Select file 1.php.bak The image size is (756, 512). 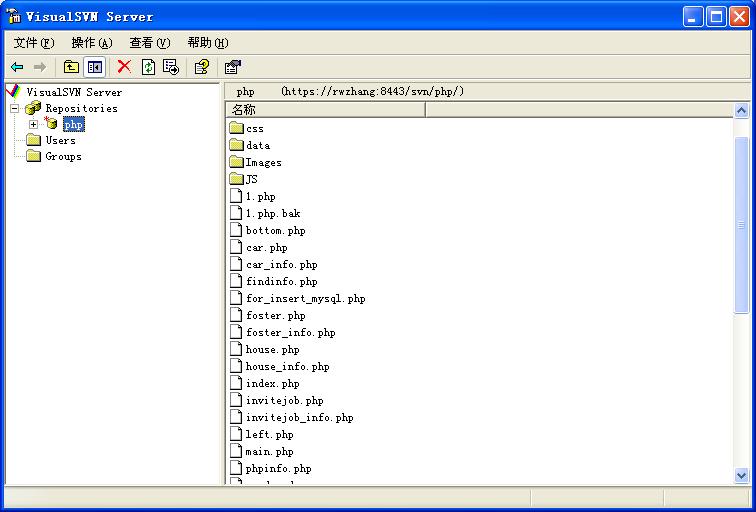coord(273,214)
